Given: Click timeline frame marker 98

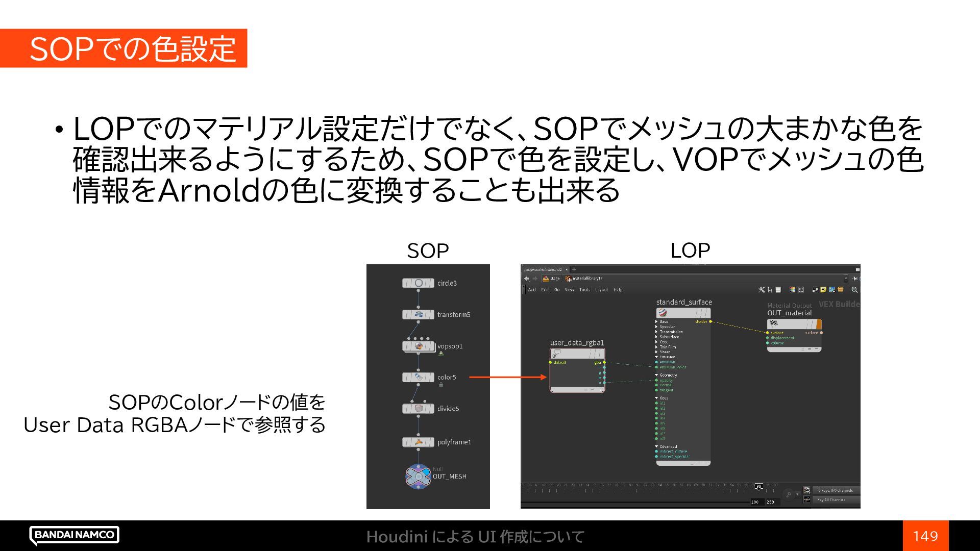Looking at the screenshot, I should (758, 486).
